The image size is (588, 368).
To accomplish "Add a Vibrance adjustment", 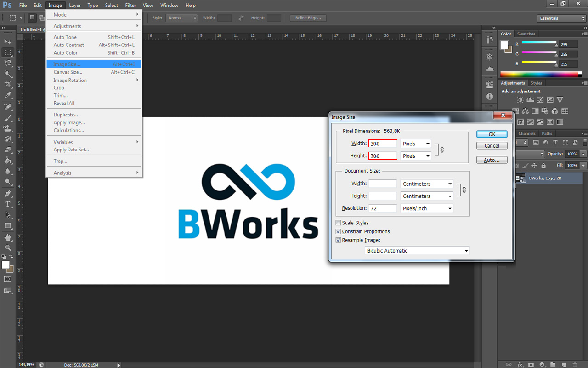I will point(560,100).
